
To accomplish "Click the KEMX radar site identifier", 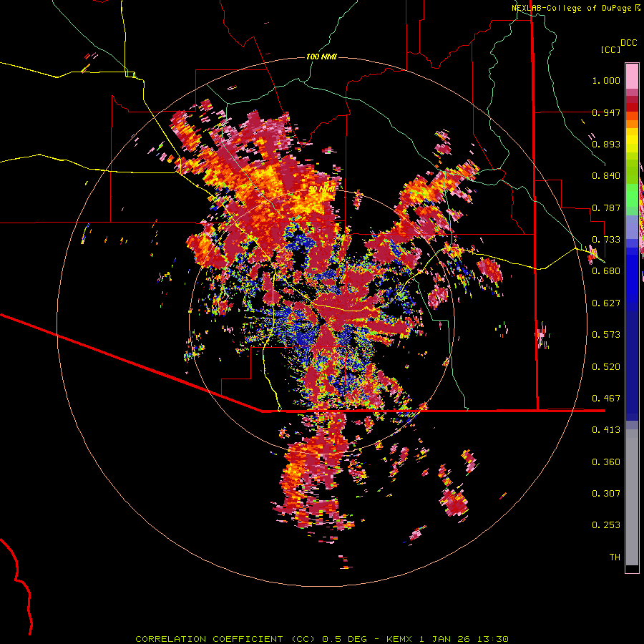I will [x=401, y=639].
